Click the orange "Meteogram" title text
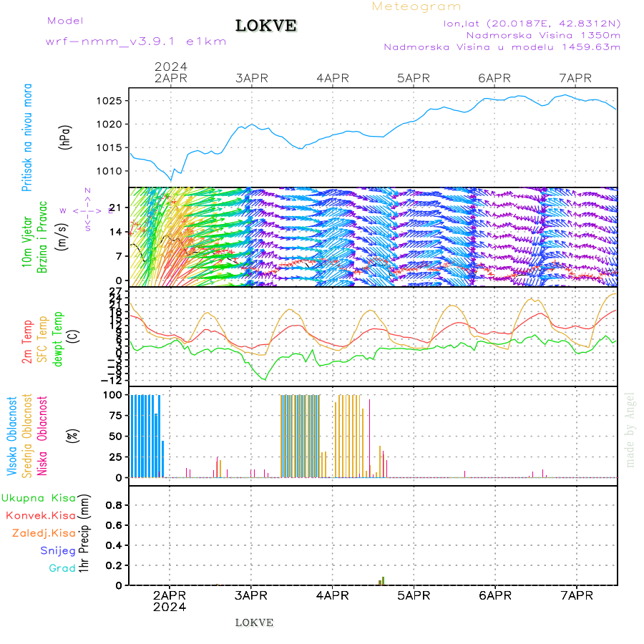644x644 pixels. 416,6
